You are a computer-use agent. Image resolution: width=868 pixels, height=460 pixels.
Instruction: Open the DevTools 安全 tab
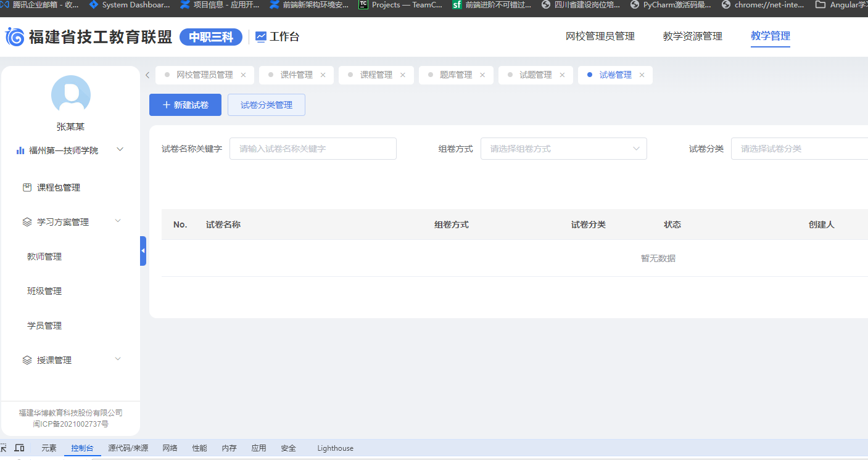pos(288,448)
